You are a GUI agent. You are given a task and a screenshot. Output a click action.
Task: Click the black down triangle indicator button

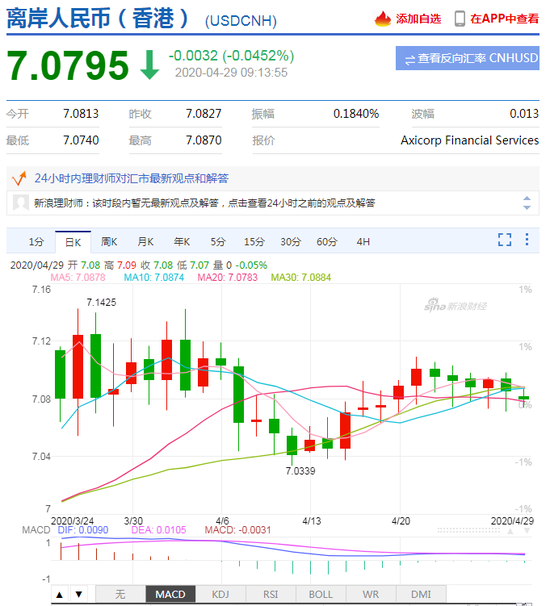point(79,594)
